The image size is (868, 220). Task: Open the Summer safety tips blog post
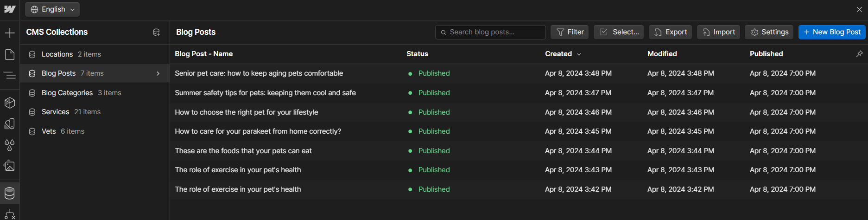pyautogui.click(x=265, y=93)
